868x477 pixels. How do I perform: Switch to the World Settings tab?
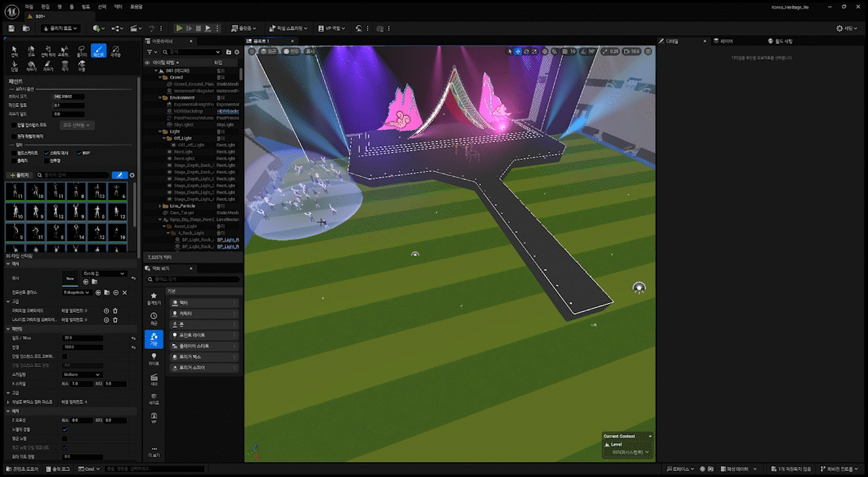pos(779,41)
